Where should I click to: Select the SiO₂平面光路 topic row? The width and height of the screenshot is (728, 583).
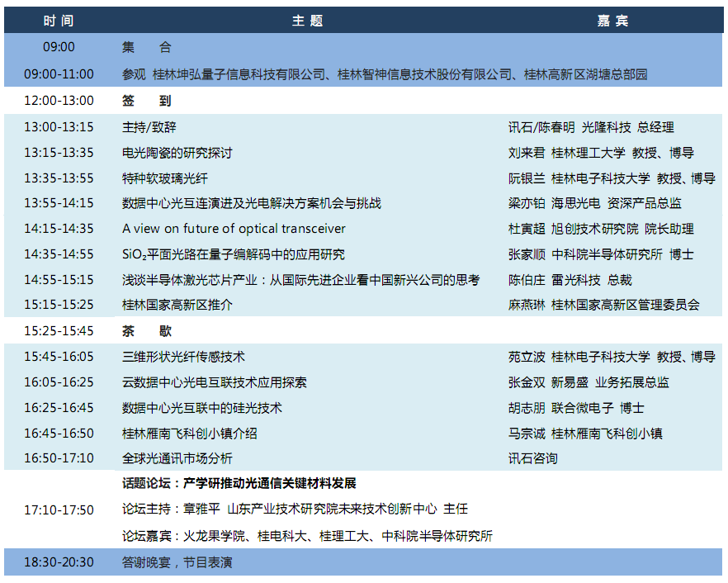click(234, 254)
